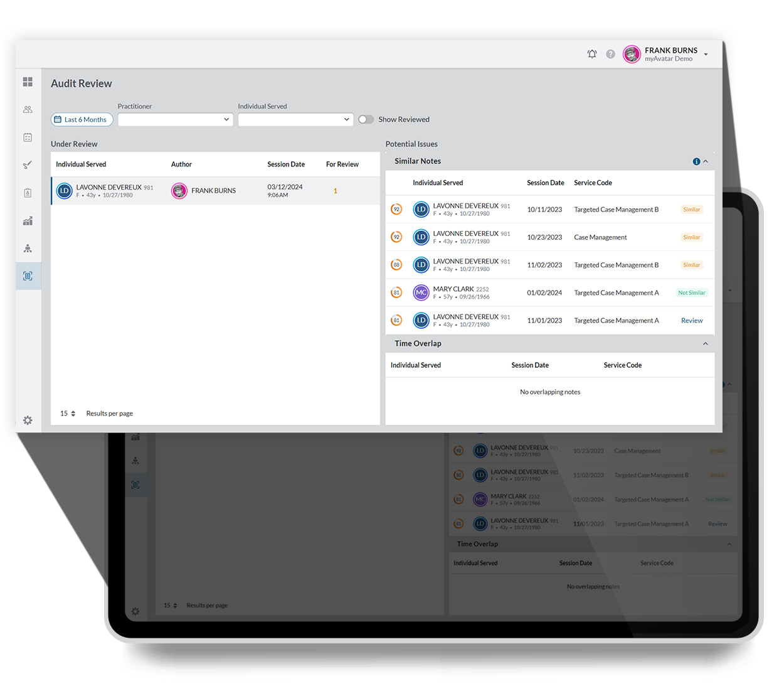This screenshot has width=784, height=691.
Task: Click the info icon on Similar Notes panel
Action: 696,161
